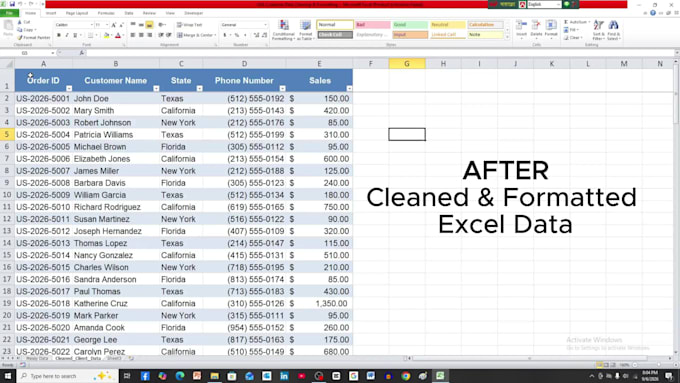This screenshot has width=680, height=383.
Task: Apply the Note cell style
Action: tap(485, 34)
